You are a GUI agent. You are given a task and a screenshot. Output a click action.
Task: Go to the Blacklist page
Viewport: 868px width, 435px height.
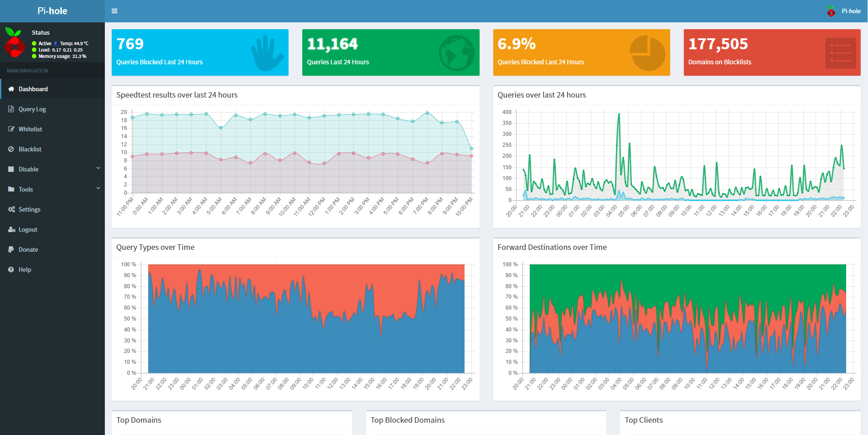(x=52, y=149)
